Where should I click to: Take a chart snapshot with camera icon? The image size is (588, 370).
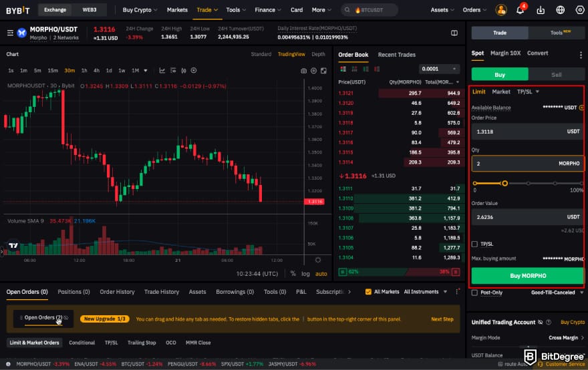click(303, 71)
